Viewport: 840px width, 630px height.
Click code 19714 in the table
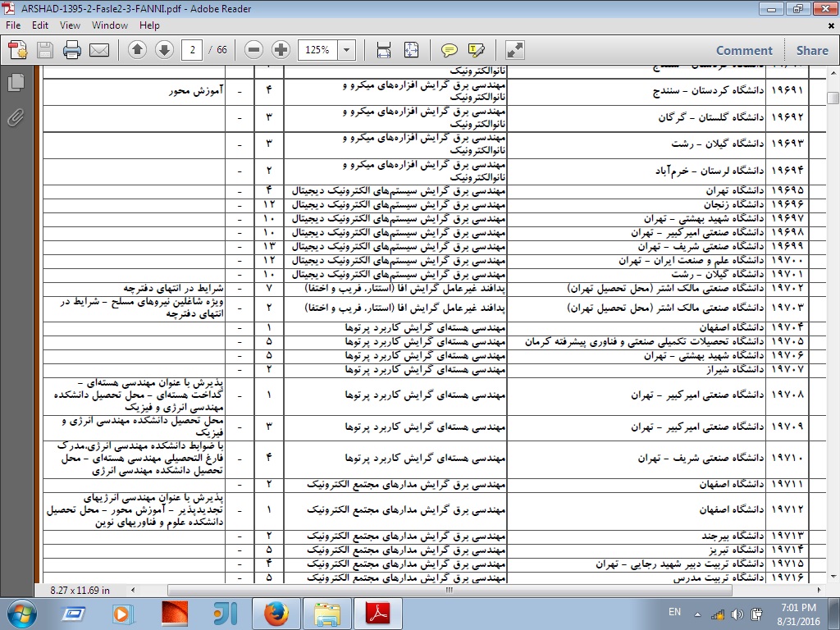(787, 550)
